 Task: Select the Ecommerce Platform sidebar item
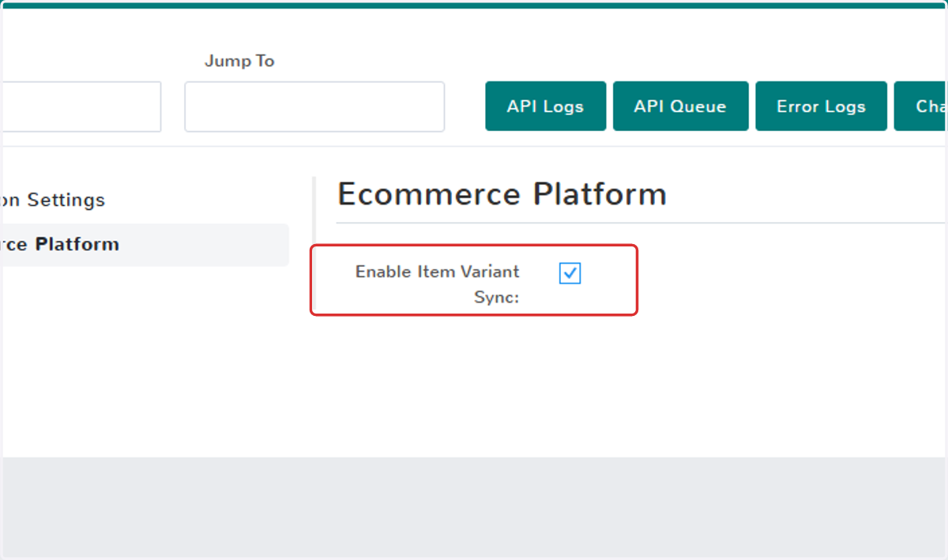pyautogui.click(x=145, y=245)
